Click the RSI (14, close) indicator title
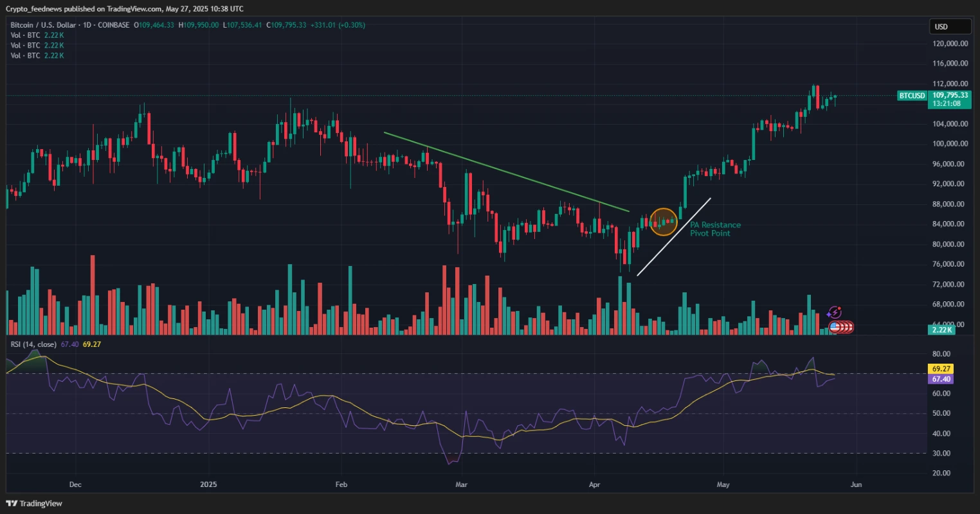This screenshot has height=514, width=980. (x=33, y=344)
